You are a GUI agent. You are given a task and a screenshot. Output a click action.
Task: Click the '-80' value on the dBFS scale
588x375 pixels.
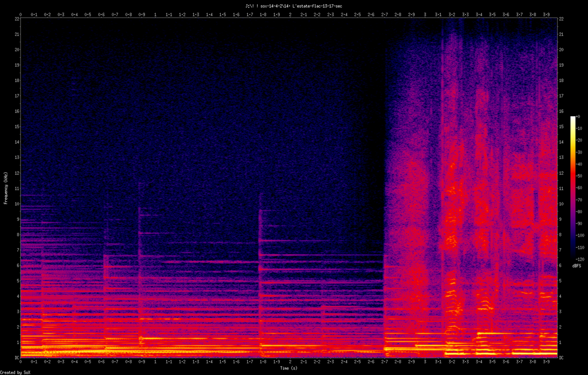tap(579, 211)
